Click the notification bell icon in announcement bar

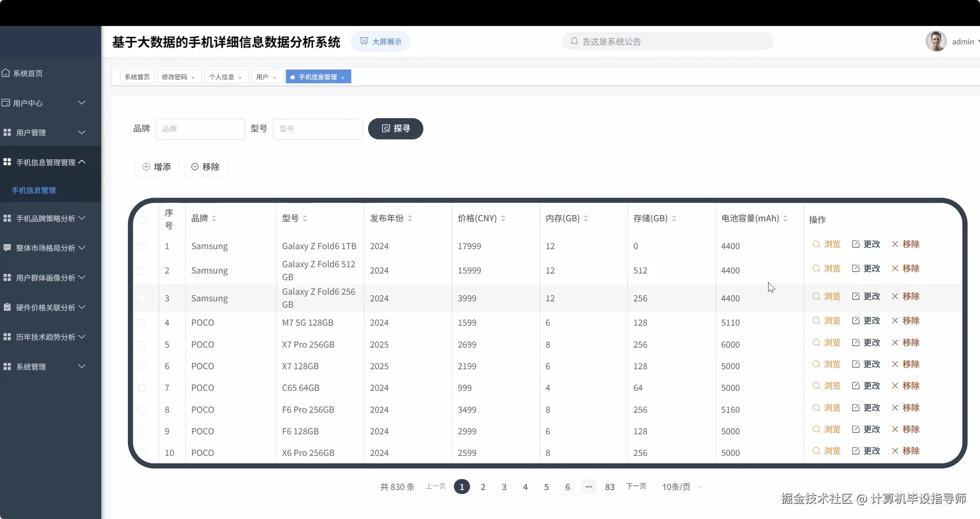(x=574, y=41)
